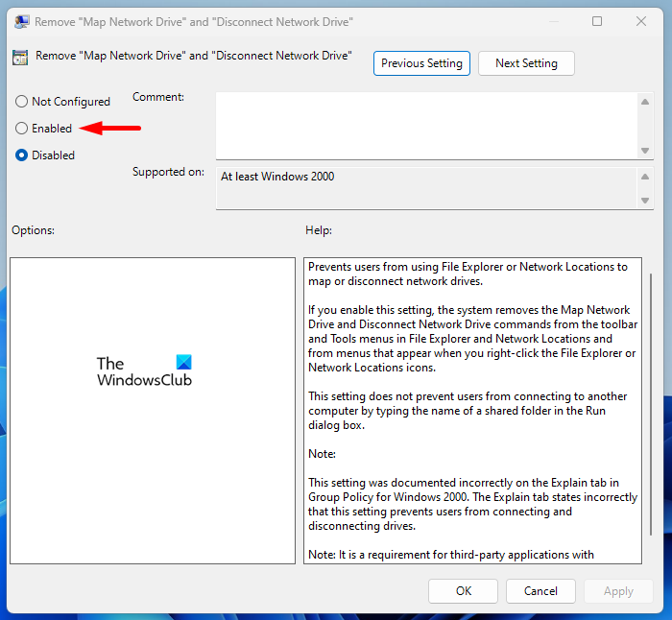Maximize the policy dialog window

point(597,21)
